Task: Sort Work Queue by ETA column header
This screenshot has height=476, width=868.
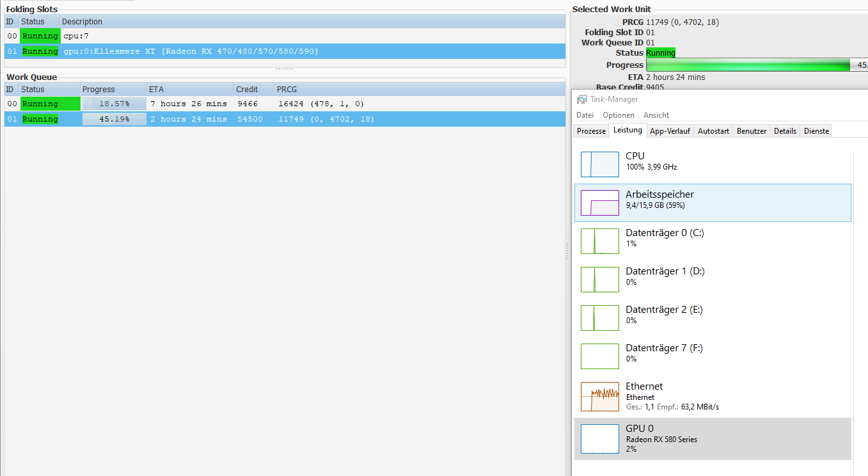Action: pos(190,90)
